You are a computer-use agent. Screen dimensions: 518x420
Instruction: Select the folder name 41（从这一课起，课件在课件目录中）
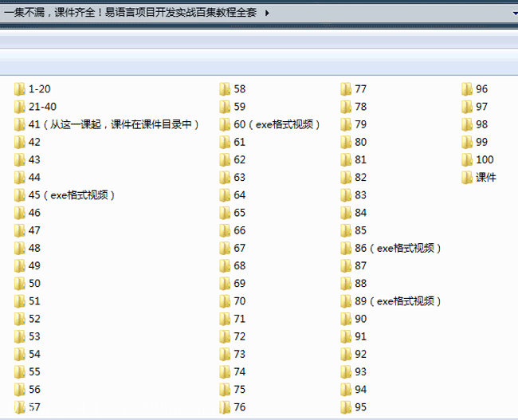[x=114, y=124]
